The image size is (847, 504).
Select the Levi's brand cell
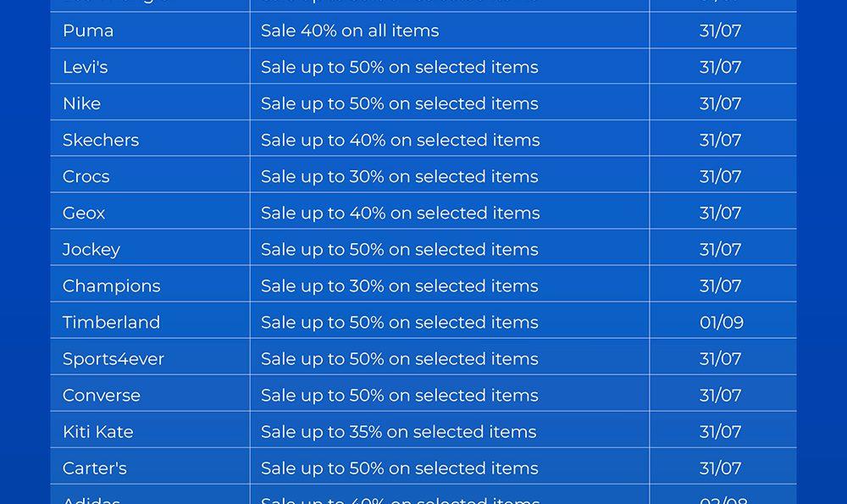point(86,68)
